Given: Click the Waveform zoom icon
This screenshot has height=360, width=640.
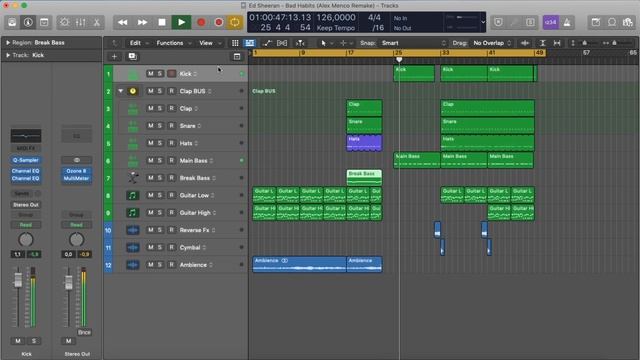Looking at the screenshot, I should coord(525,43).
